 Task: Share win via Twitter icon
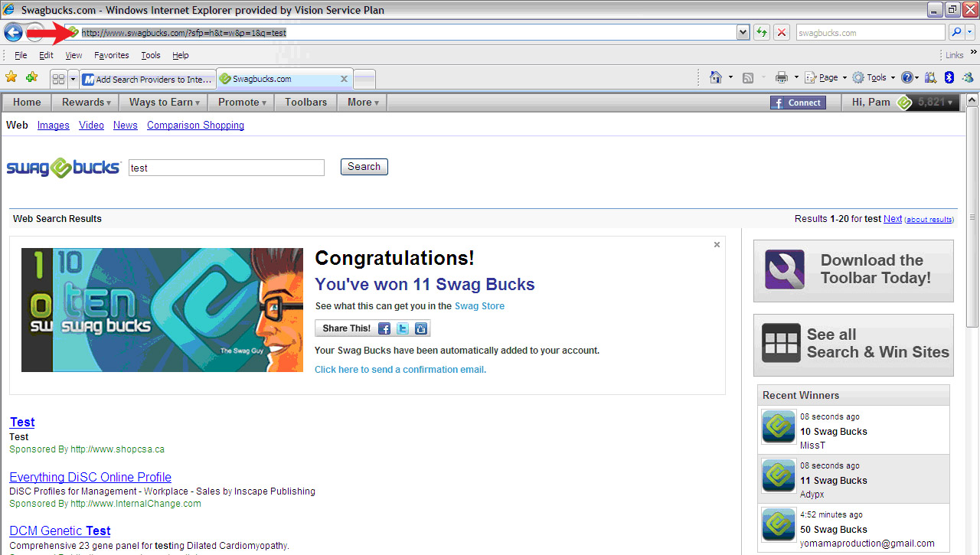tap(403, 328)
